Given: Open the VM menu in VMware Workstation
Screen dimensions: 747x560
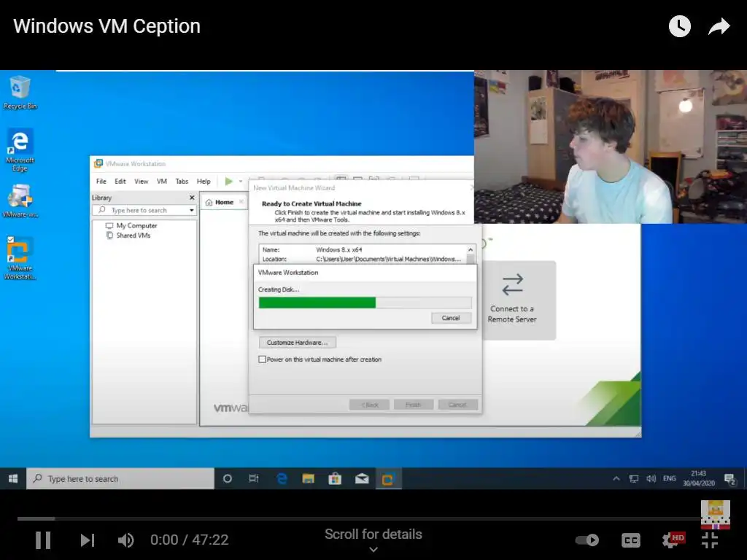Looking at the screenshot, I should pyautogui.click(x=162, y=182).
